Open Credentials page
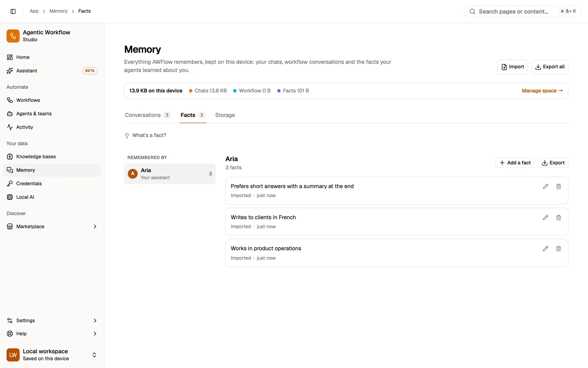This screenshot has width=588, height=368. (x=52, y=184)
